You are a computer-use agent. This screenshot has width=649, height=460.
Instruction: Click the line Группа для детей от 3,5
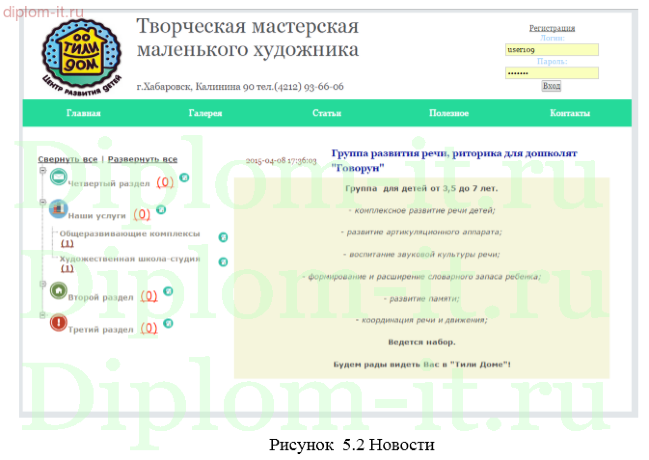coord(421,189)
